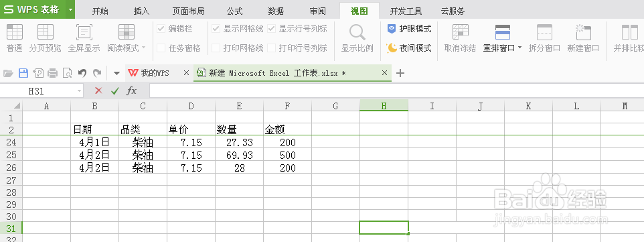Open Page Break Preview (分页预览)
This screenshot has width=644, height=242.
45,38
